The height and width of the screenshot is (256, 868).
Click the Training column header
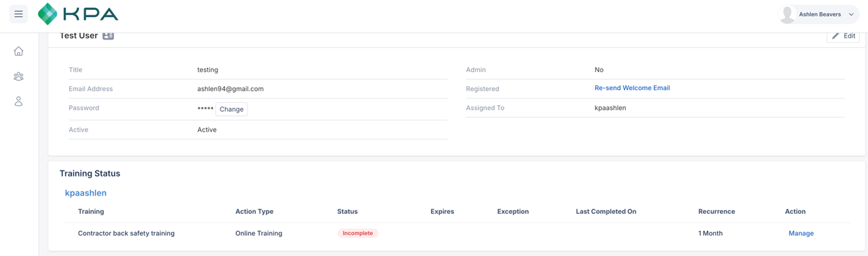point(91,211)
